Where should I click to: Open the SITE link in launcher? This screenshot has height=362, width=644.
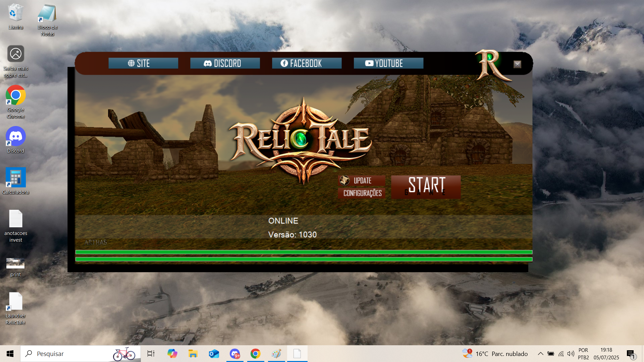[143, 63]
